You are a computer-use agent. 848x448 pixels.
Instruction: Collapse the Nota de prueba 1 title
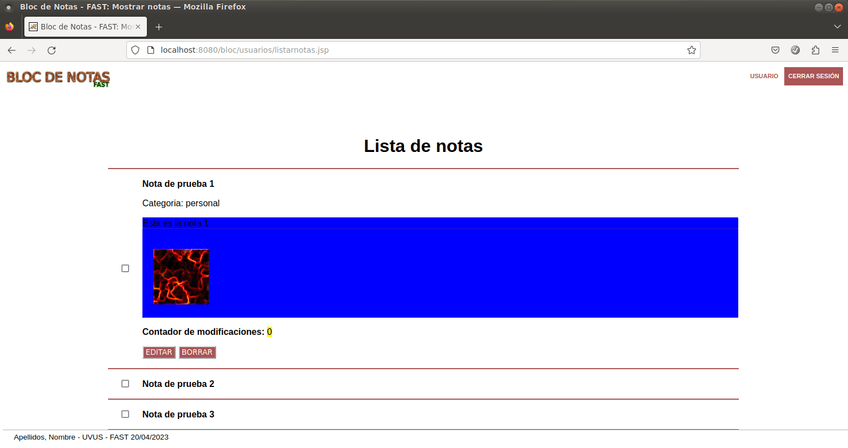178,184
